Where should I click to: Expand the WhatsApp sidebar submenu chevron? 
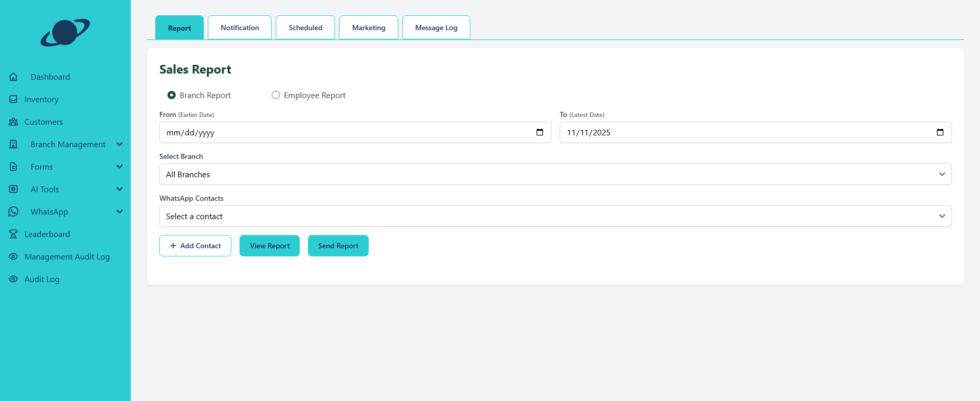pos(119,211)
